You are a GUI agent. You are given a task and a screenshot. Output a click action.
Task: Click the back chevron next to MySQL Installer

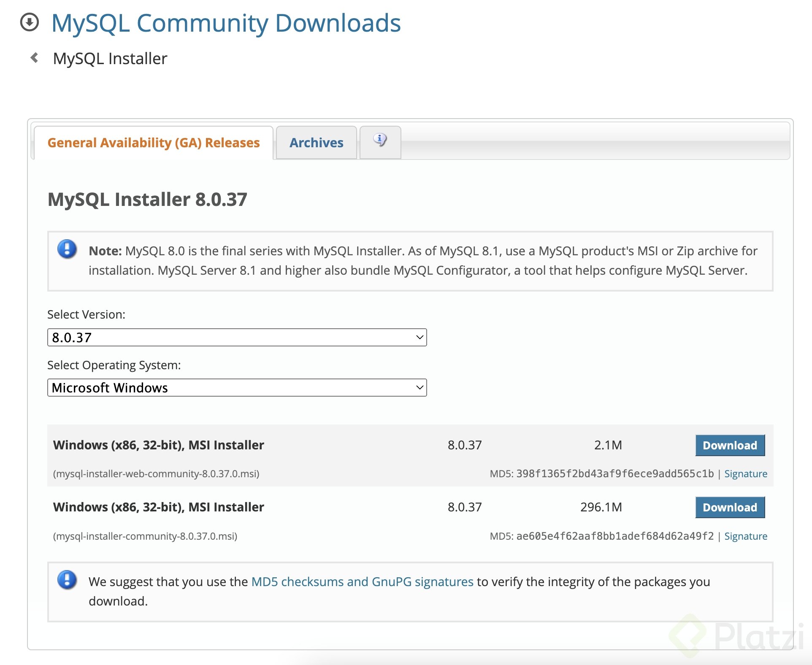tap(35, 58)
